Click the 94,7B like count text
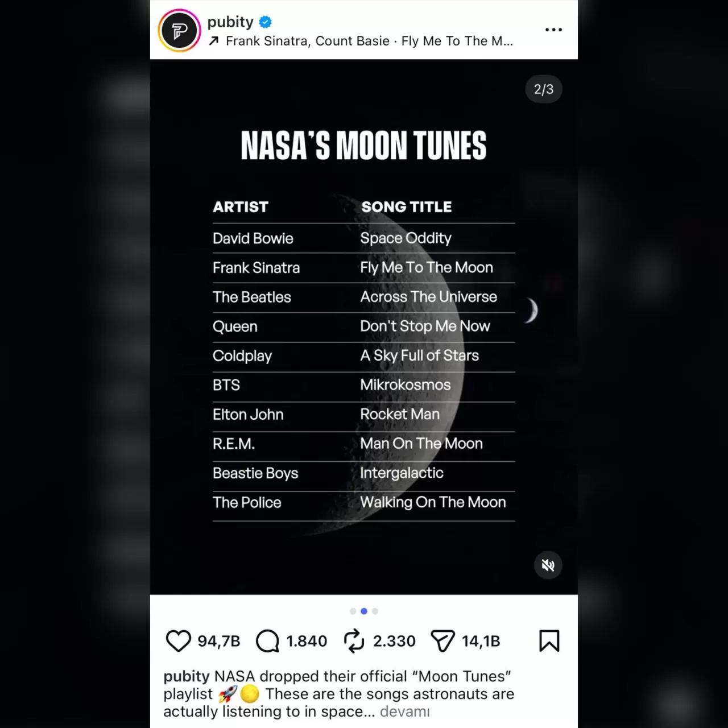 220,641
